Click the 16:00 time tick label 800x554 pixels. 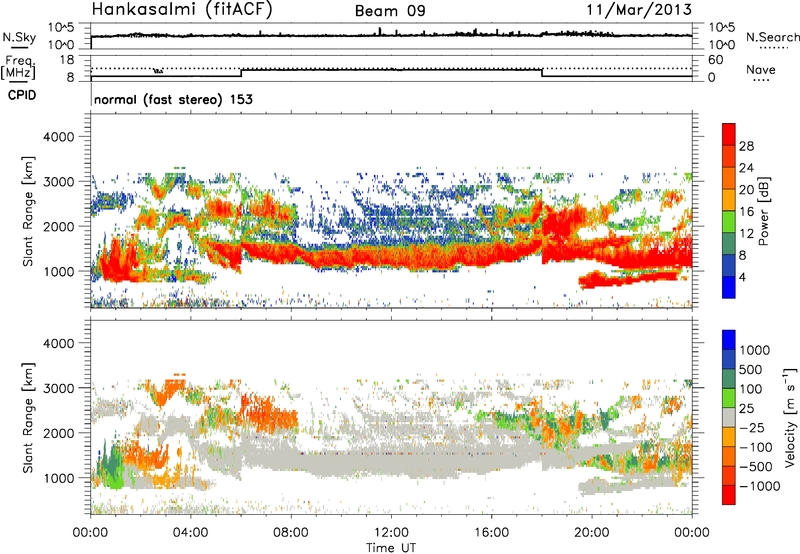coord(491,533)
